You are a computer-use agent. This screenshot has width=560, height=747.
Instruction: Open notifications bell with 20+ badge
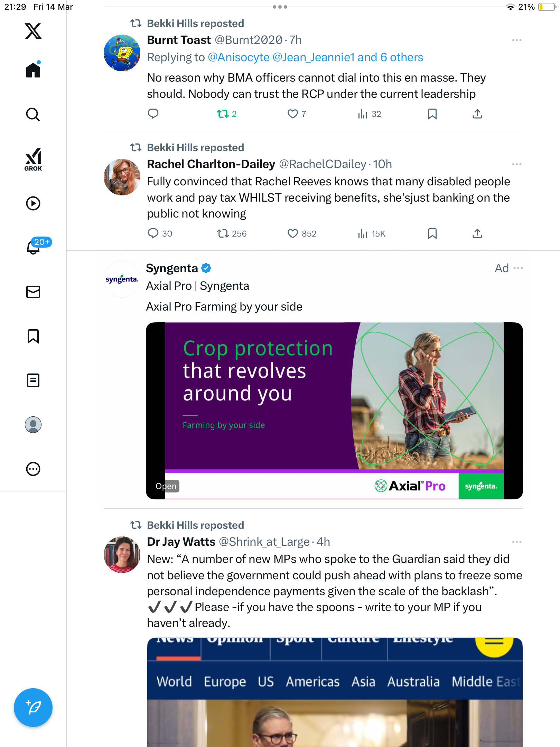[33, 247]
